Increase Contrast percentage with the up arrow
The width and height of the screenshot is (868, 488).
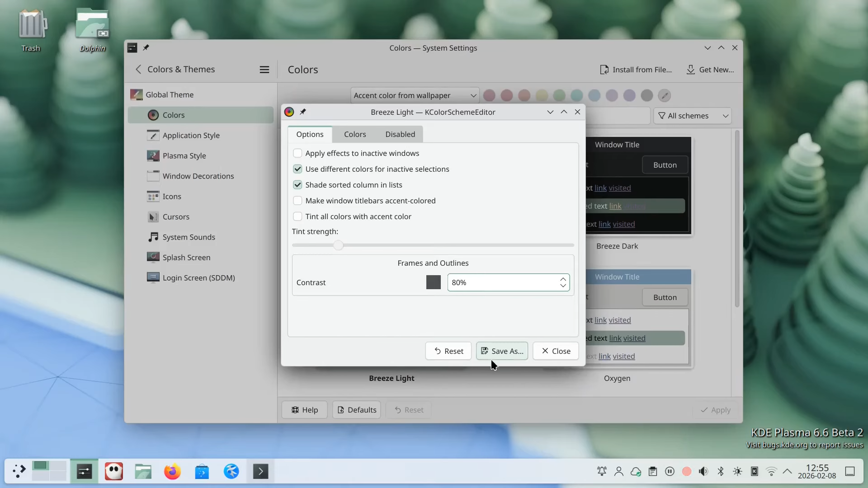563,279
